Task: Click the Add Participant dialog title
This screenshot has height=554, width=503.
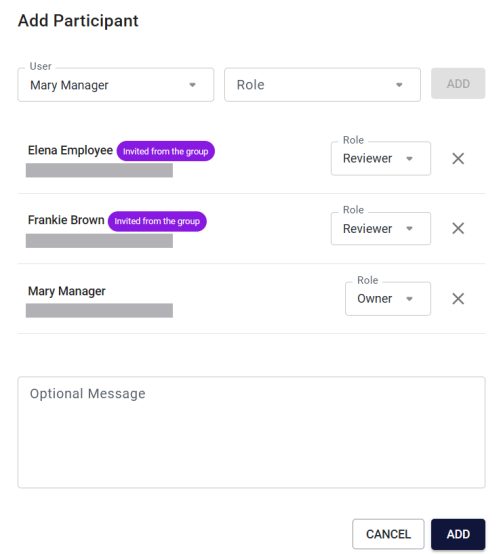Action: click(78, 21)
